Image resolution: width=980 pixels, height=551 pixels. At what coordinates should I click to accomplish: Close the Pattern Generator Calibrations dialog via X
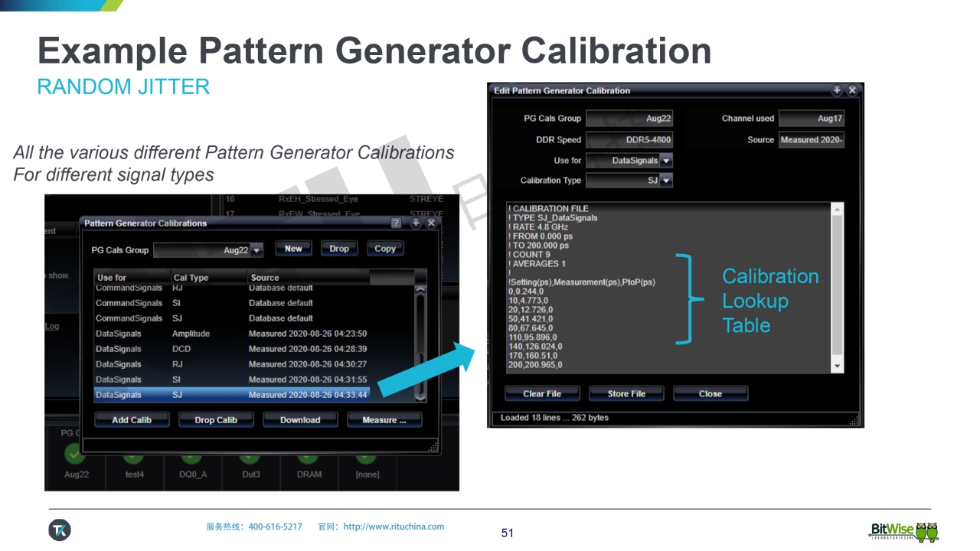[x=431, y=223]
